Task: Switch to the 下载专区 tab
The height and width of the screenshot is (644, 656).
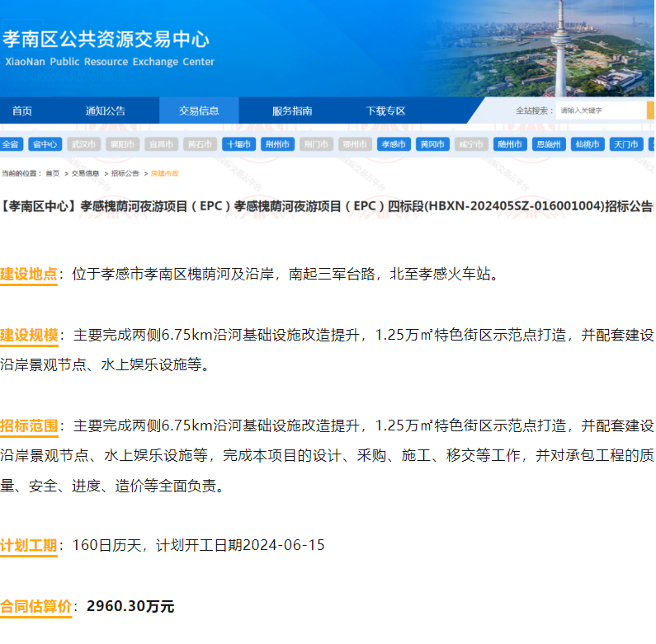Action: 385,111
